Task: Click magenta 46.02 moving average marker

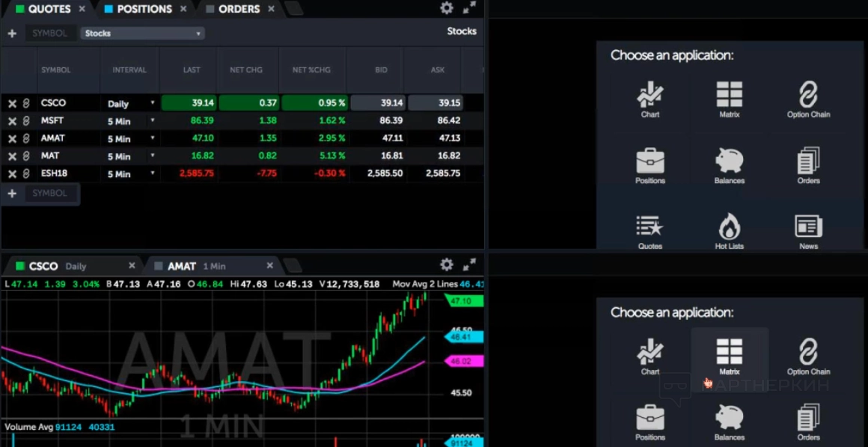Action: 464,361
